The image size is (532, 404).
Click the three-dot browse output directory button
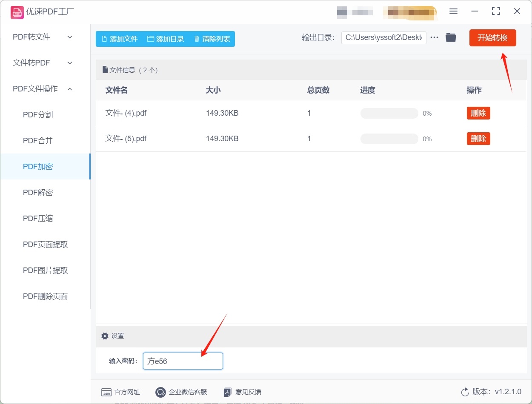click(x=434, y=37)
